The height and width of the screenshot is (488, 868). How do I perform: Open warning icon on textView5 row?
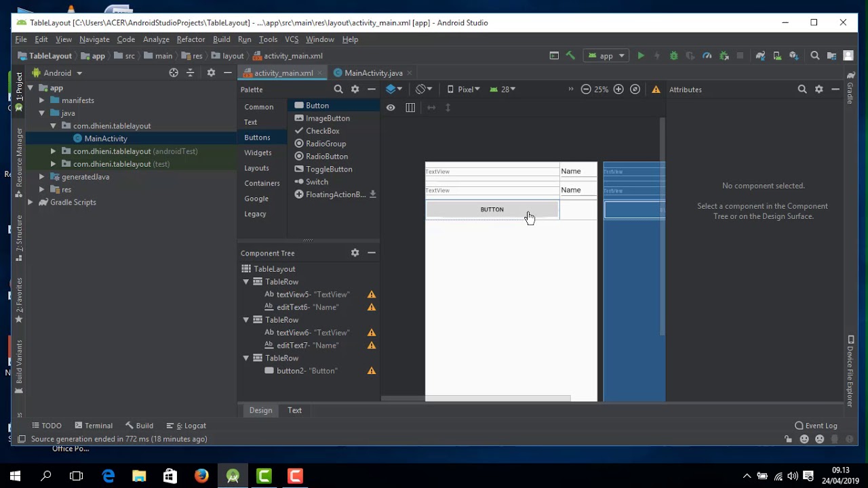tap(372, 294)
